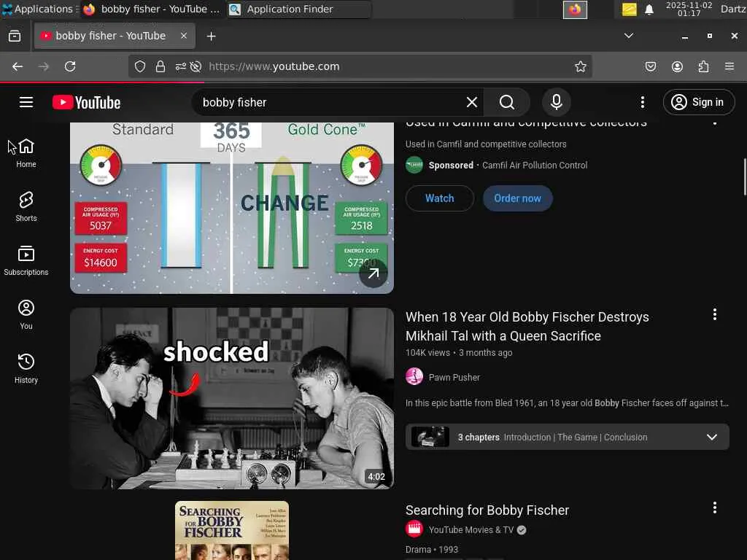Expand the 3 chapters chevron
The image size is (747, 560).
tap(712, 437)
